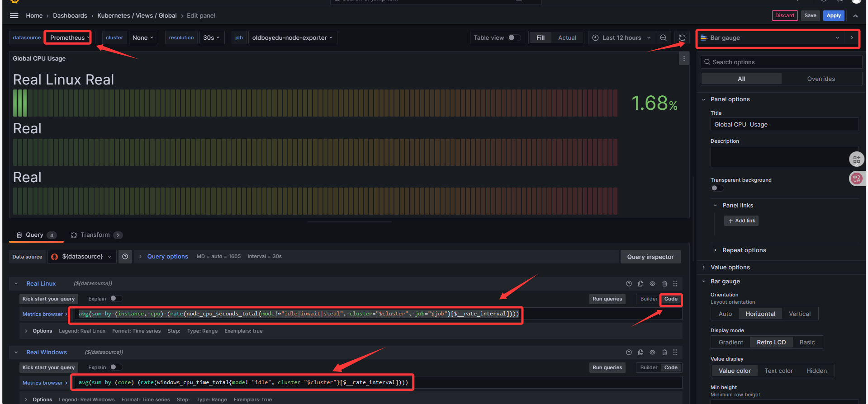Image resolution: width=868 pixels, height=404 pixels.
Task: Open the Global CPU Usage panel's three-dot menu
Action: [684, 58]
